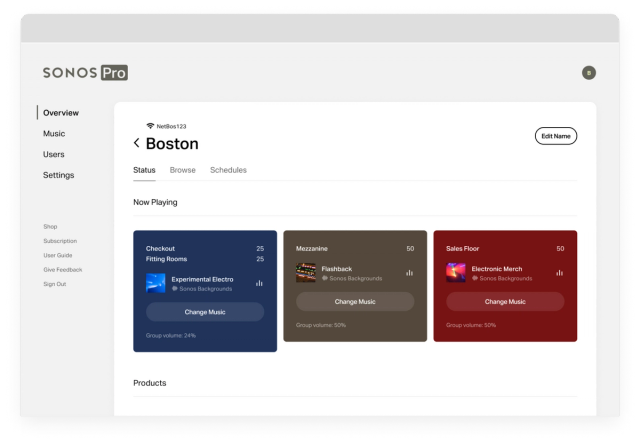Open Music in the sidebar

54,133
